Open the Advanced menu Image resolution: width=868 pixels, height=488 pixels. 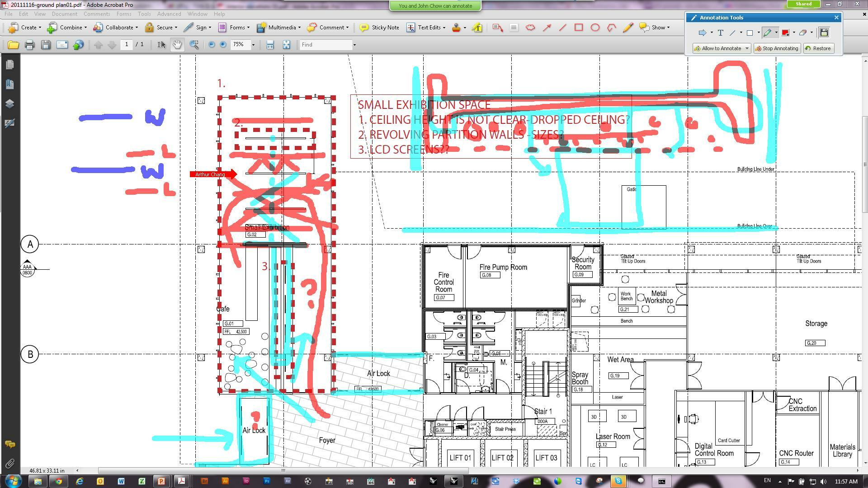pos(169,14)
